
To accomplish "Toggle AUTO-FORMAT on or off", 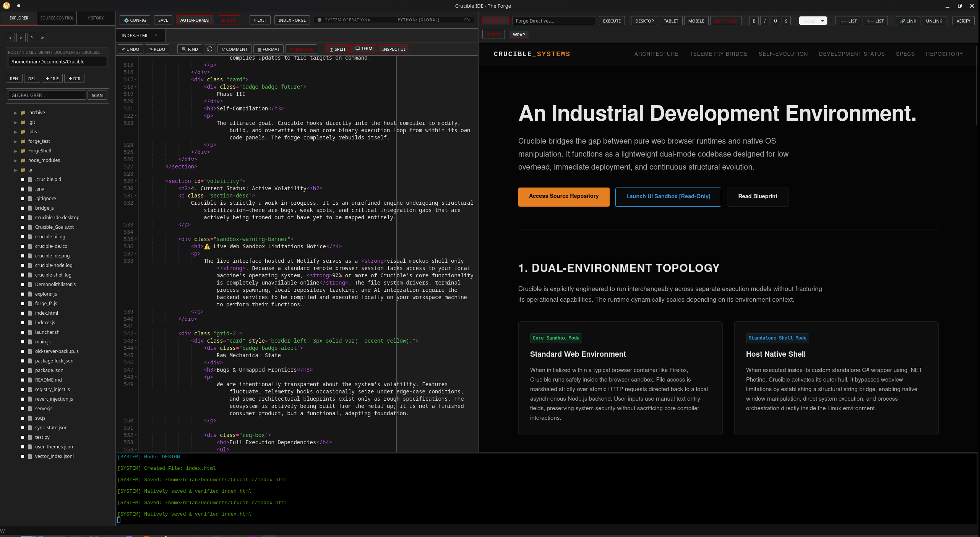I will [195, 20].
